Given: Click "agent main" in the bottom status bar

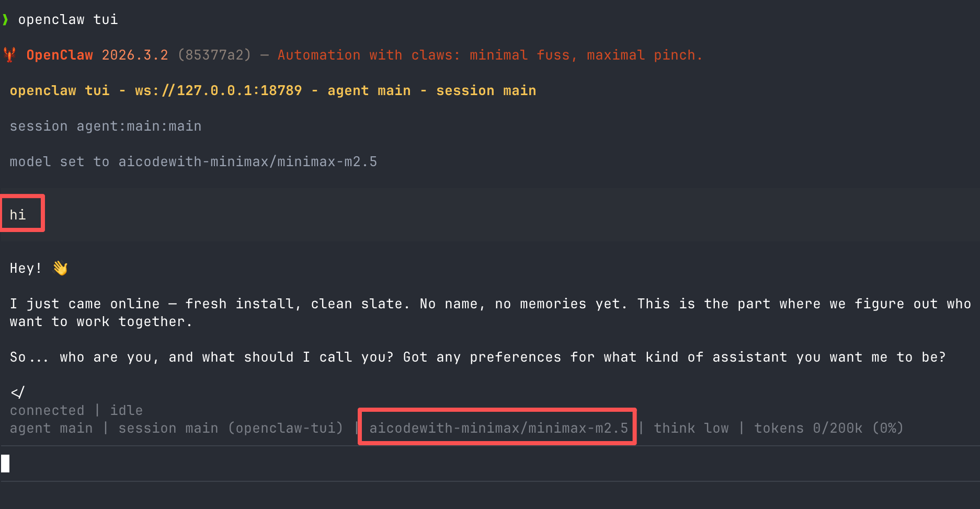Looking at the screenshot, I should 51,428.
